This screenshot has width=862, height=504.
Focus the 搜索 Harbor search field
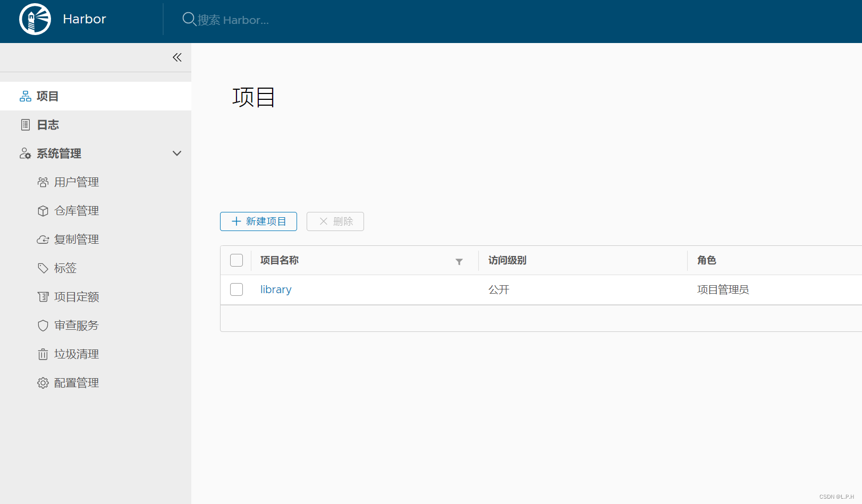[x=233, y=20]
